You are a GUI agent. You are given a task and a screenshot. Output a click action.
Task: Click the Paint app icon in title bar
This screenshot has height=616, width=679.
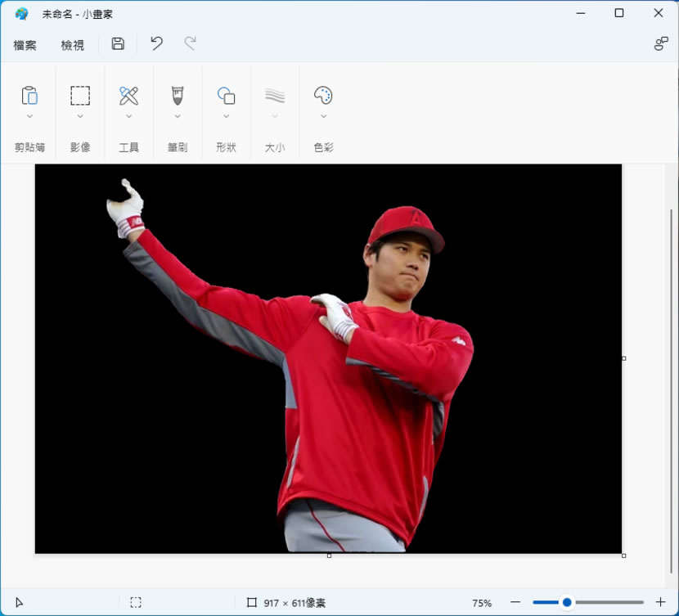click(21, 14)
